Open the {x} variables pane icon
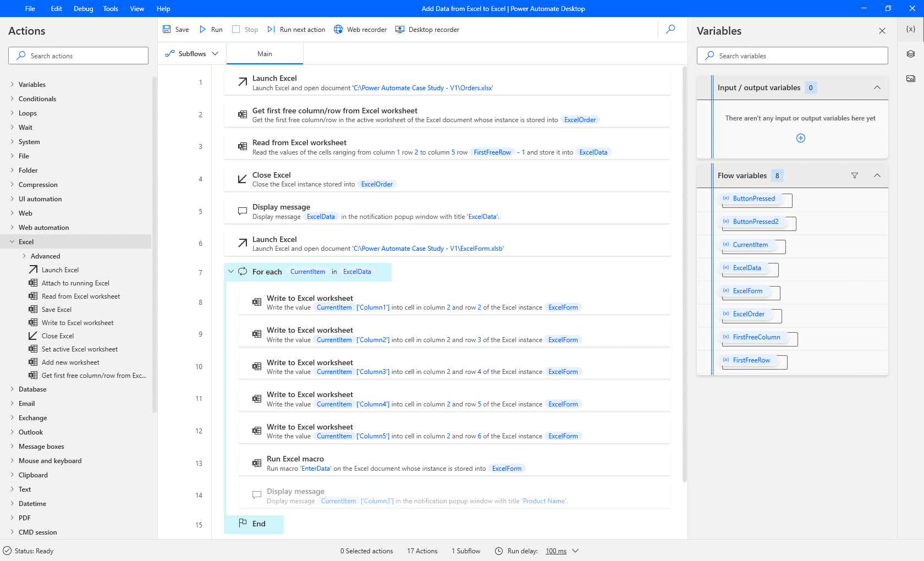This screenshot has width=924, height=561. (x=911, y=29)
